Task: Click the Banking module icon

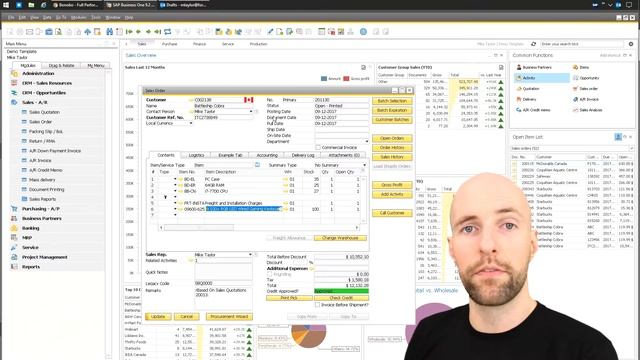Action: [14, 228]
